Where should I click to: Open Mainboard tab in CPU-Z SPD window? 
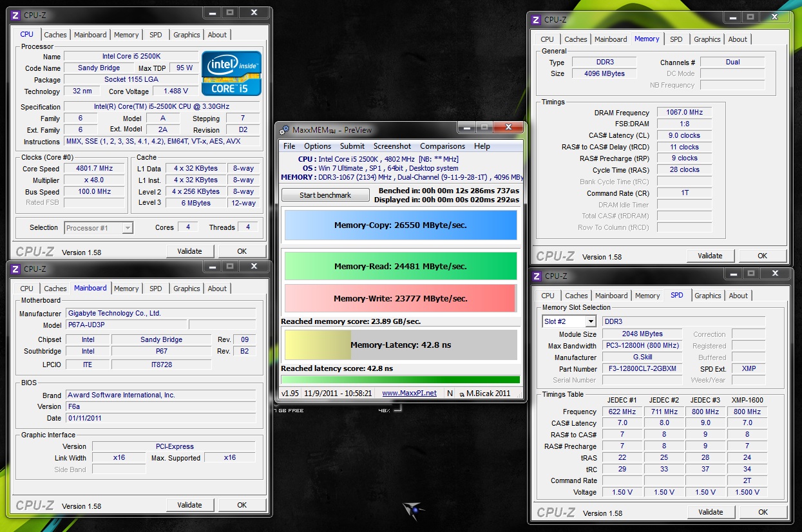click(611, 296)
